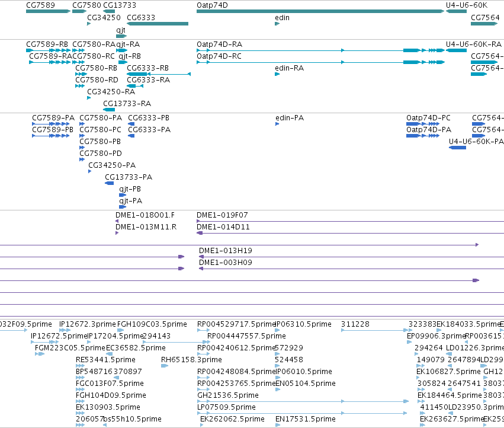
Task: Select the qjt-RB transcript label
Action: [x=130, y=56]
